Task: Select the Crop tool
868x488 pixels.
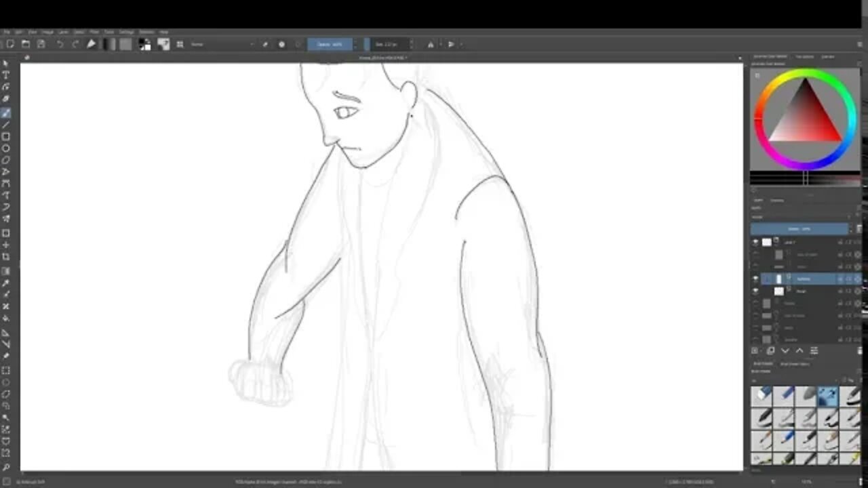Action: pyautogui.click(x=6, y=257)
